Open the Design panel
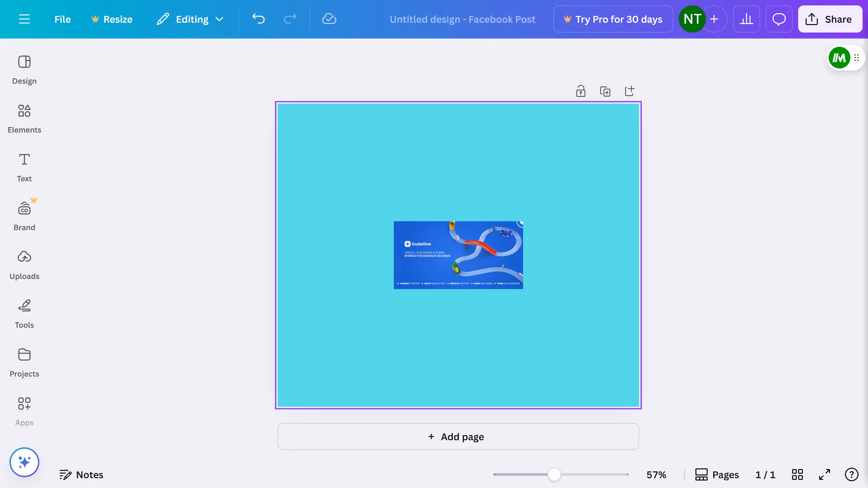868x488 pixels. (x=24, y=69)
